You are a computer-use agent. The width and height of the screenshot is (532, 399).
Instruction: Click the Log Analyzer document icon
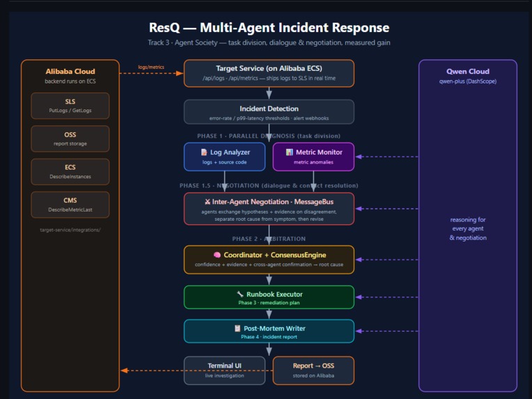coord(204,152)
